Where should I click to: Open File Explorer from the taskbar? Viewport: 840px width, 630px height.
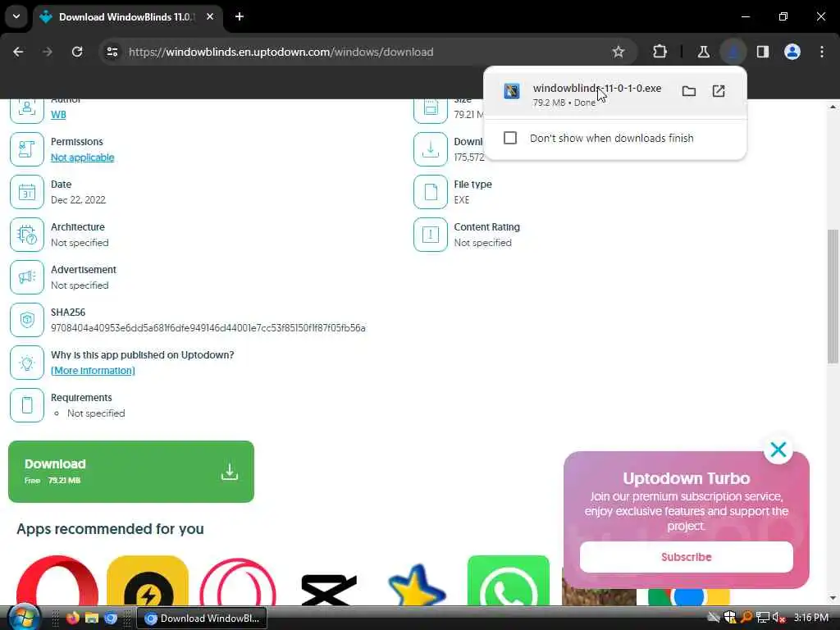coord(92,619)
